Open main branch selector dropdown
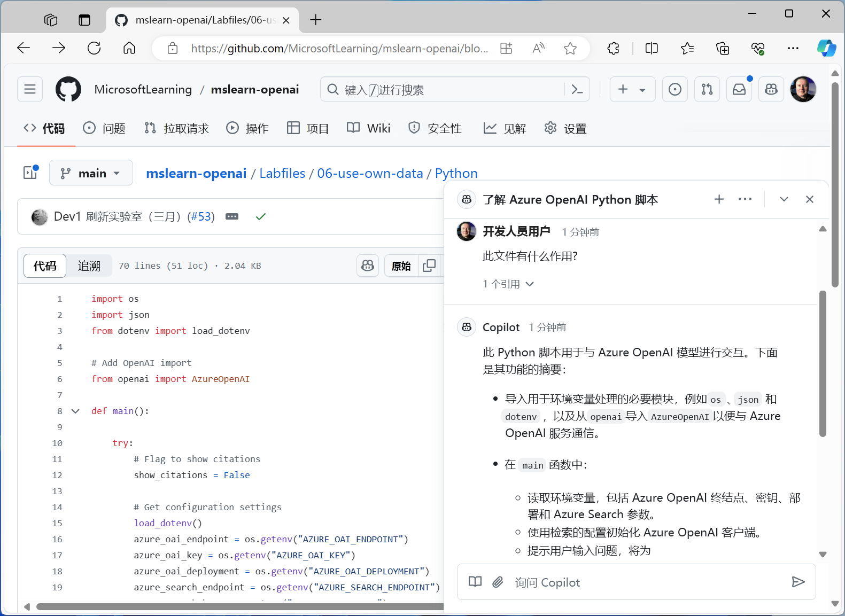 (91, 173)
